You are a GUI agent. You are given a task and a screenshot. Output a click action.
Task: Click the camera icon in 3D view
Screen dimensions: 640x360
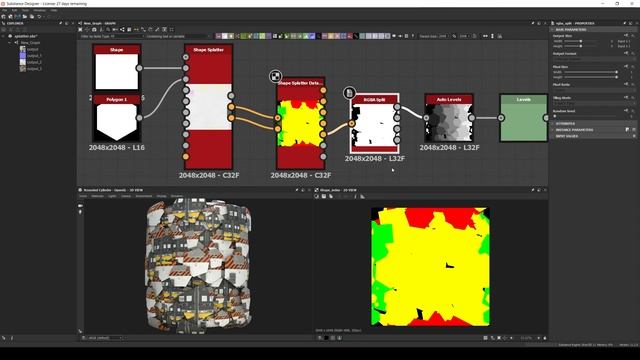point(80,206)
